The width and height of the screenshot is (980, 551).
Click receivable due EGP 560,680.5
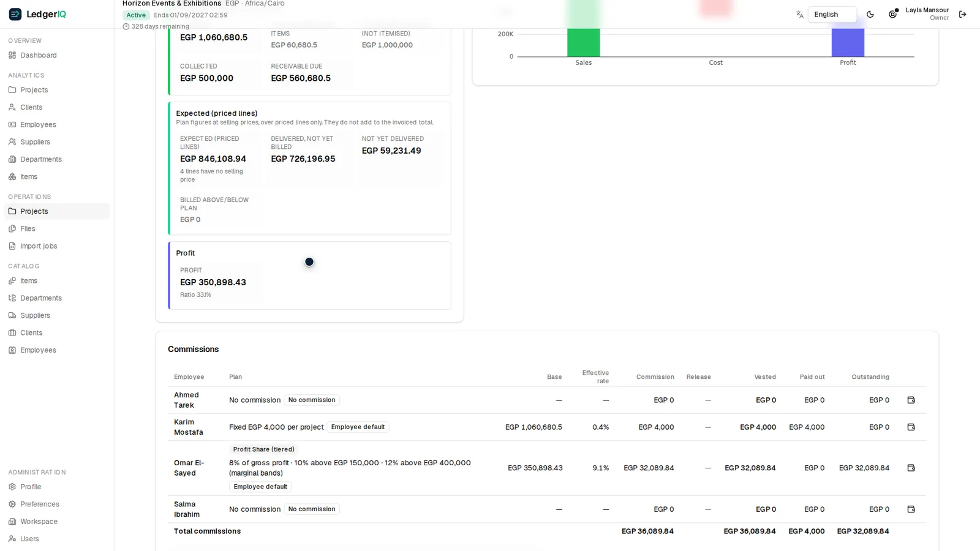[301, 78]
